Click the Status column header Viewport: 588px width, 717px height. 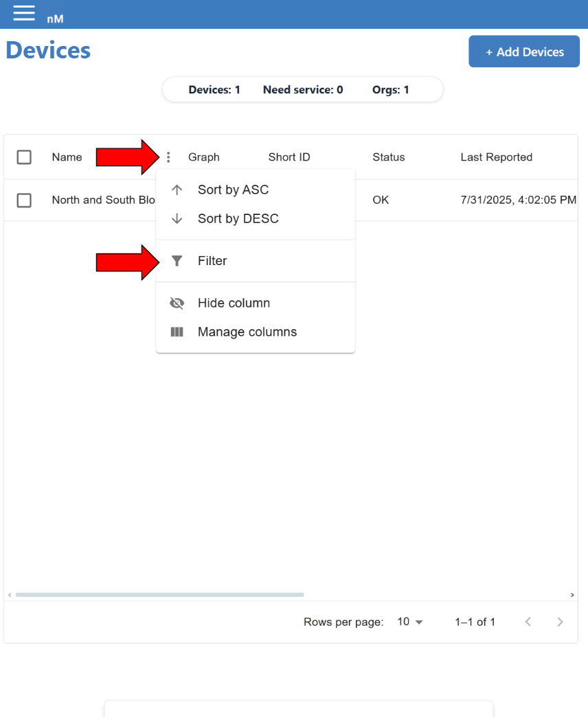(389, 157)
